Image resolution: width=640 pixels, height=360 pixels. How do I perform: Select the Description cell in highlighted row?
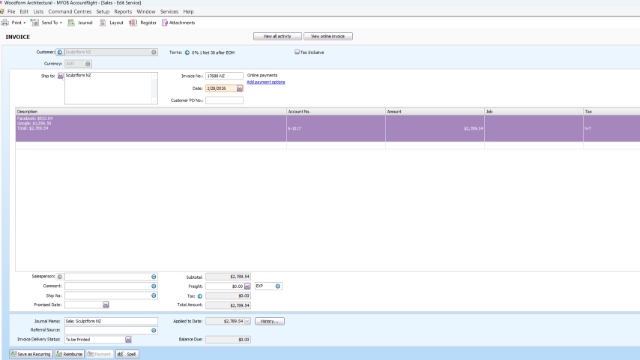click(x=151, y=128)
